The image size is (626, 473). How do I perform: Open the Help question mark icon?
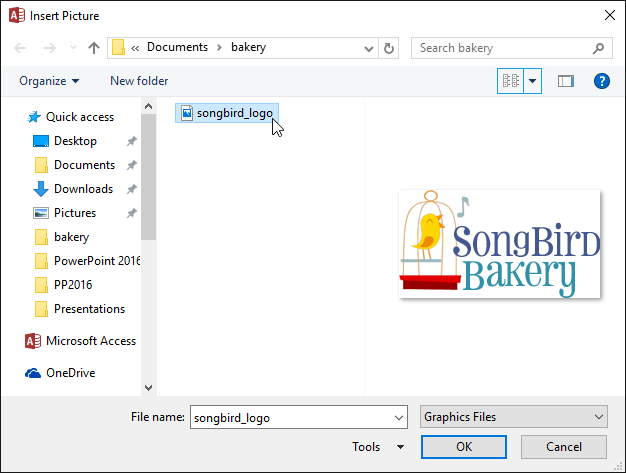602,81
